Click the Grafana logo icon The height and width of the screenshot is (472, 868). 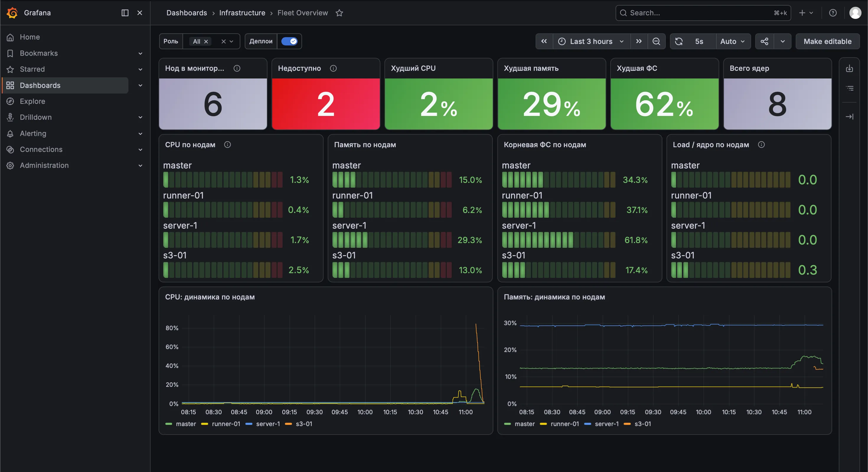pyautogui.click(x=12, y=13)
